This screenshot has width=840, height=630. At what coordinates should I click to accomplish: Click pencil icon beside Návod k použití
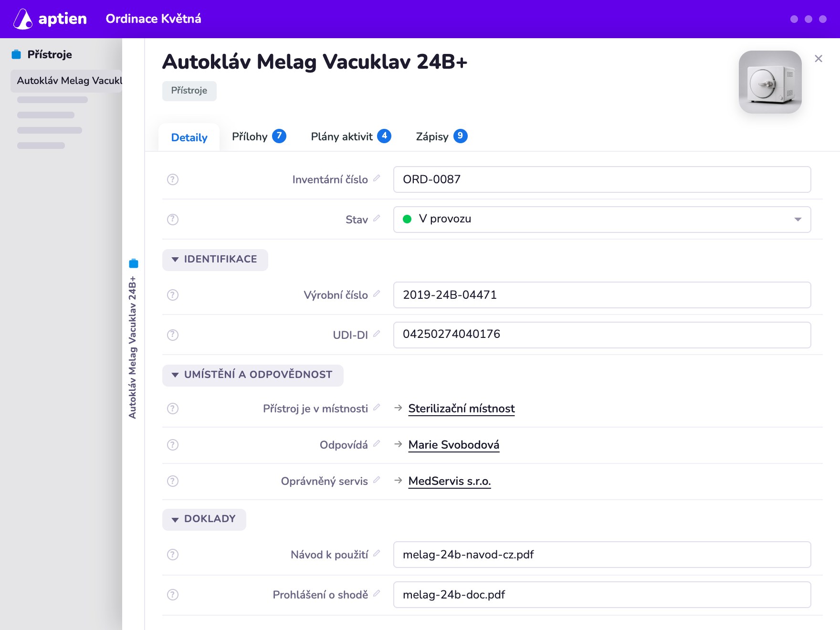(x=377, y=554)
